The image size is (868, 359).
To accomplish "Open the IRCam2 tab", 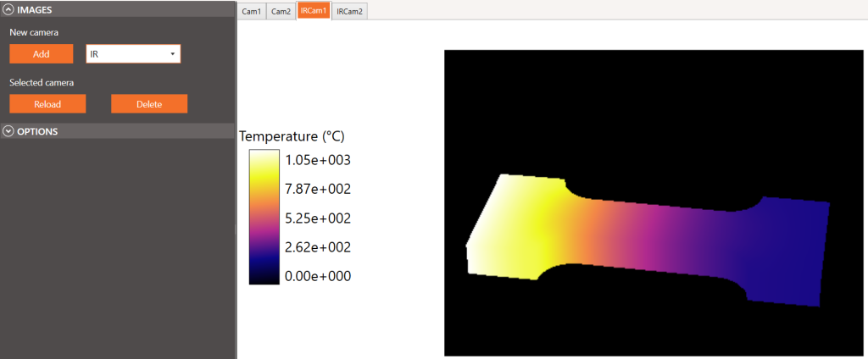I will (x=350, y=11).
